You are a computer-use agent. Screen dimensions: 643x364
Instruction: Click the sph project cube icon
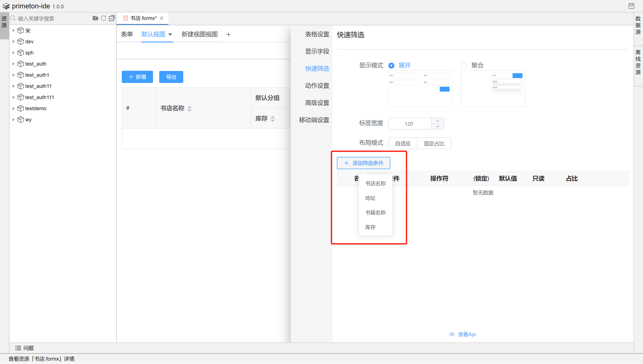21,53
